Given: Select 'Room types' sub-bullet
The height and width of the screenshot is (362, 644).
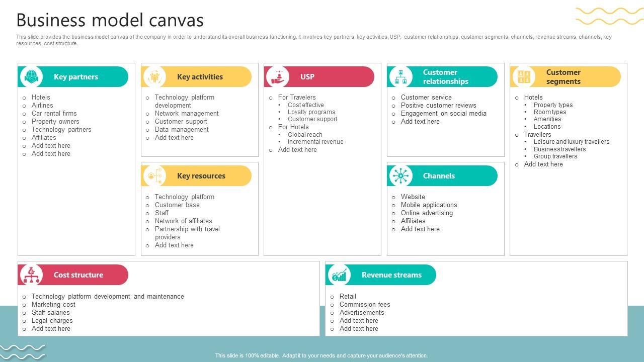Looking at the screenshot, I should (550, 112).
